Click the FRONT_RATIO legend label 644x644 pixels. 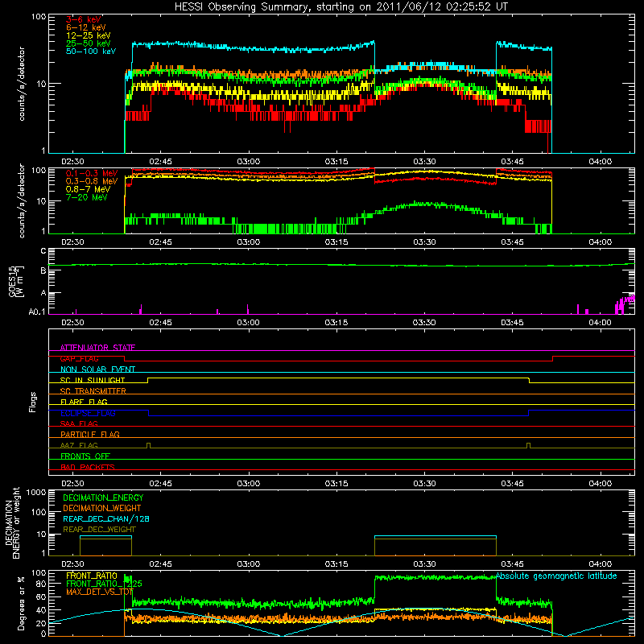tap(92, 576)
